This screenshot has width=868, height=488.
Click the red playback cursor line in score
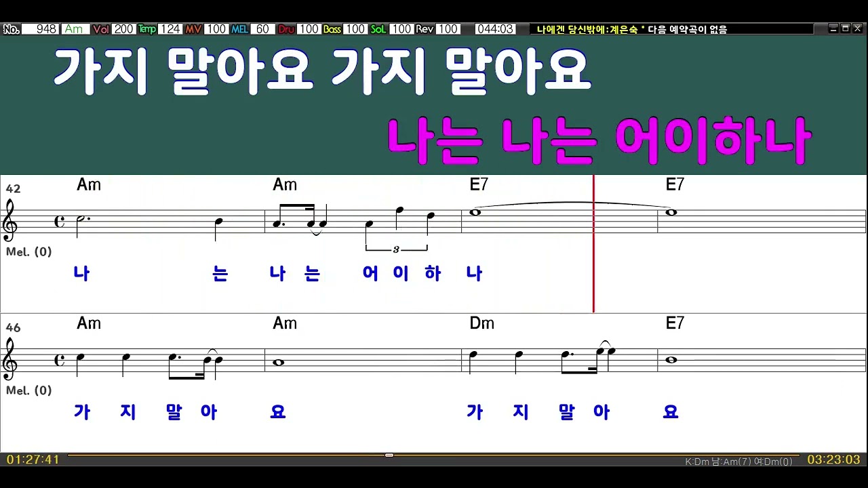point(593,244)
